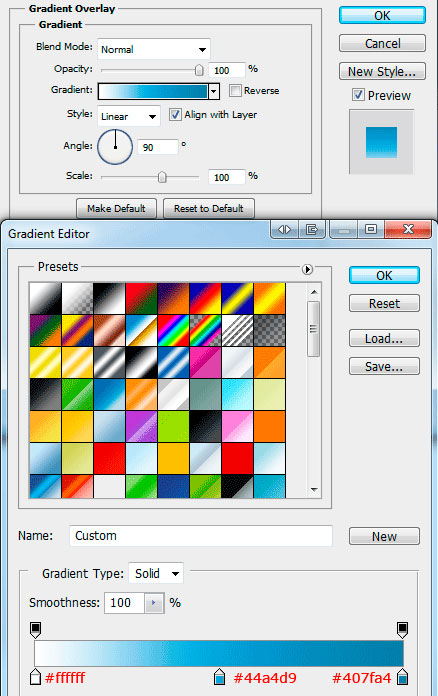Select the white color stop at gradient start
Screen dimensions: 438x696
36,677
